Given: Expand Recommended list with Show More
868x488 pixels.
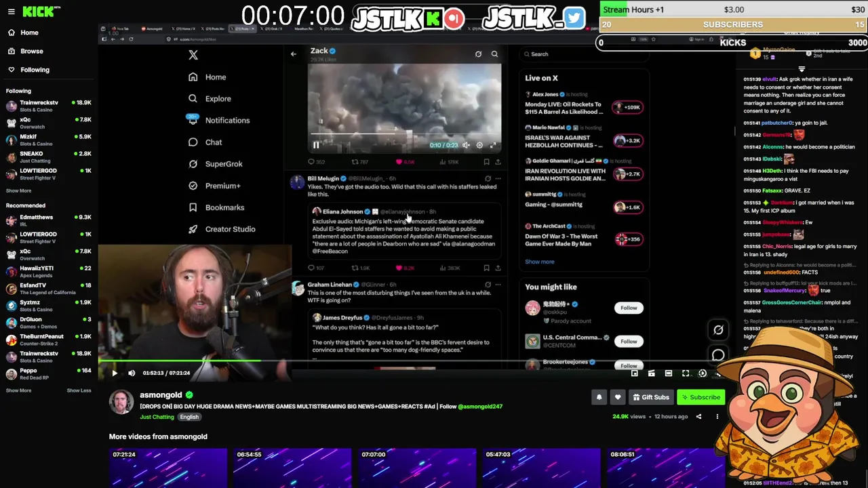Looking at the screenshot, I should [x=18, y=390].
